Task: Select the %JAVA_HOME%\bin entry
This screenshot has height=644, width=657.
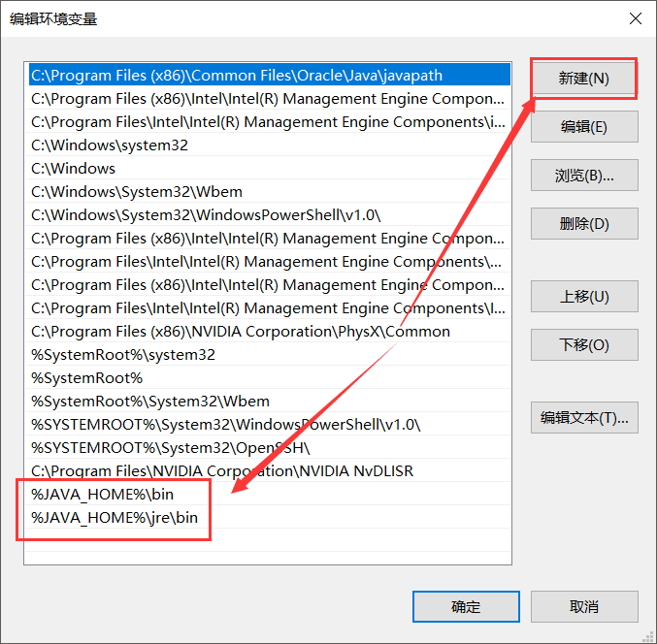Action: 103,495
